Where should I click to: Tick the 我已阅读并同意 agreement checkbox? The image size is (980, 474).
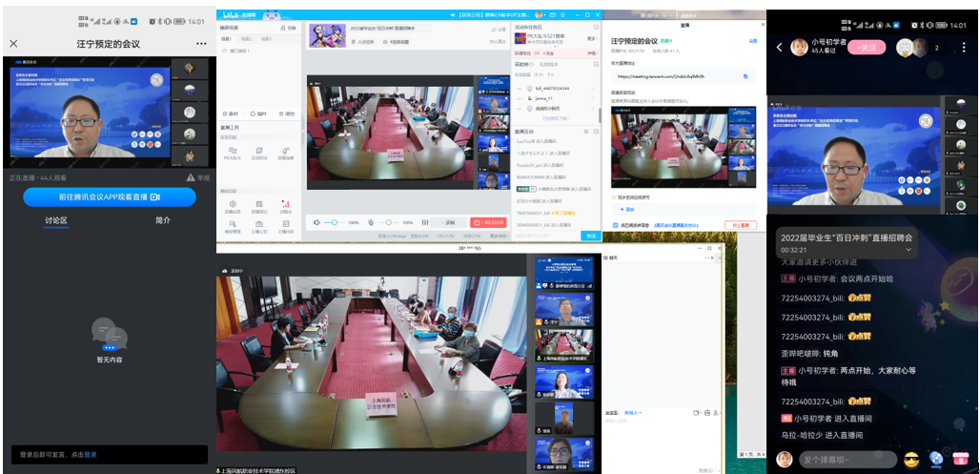coord(615,225)
